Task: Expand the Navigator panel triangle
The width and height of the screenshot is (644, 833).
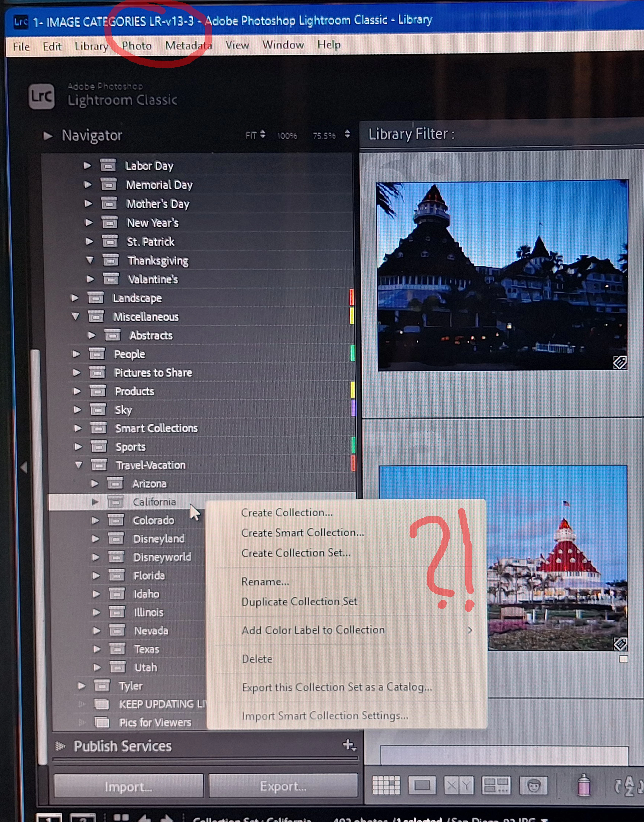Action: [x=48, y=135]
